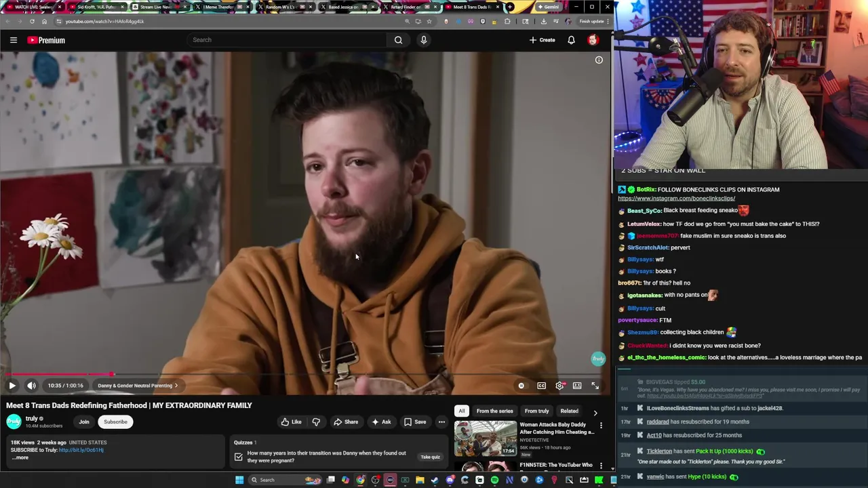Select the From truly chip
868x488 pixels.
pos(536,411)
